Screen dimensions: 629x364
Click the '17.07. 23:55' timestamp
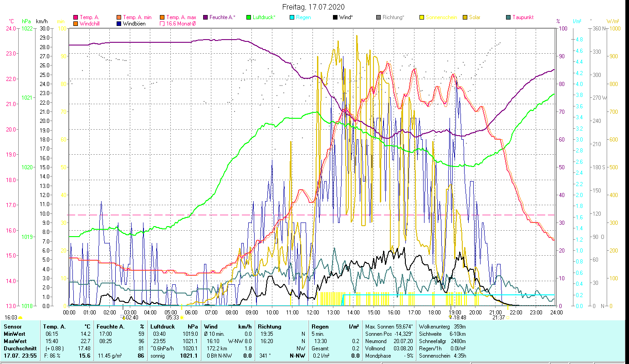20,356
